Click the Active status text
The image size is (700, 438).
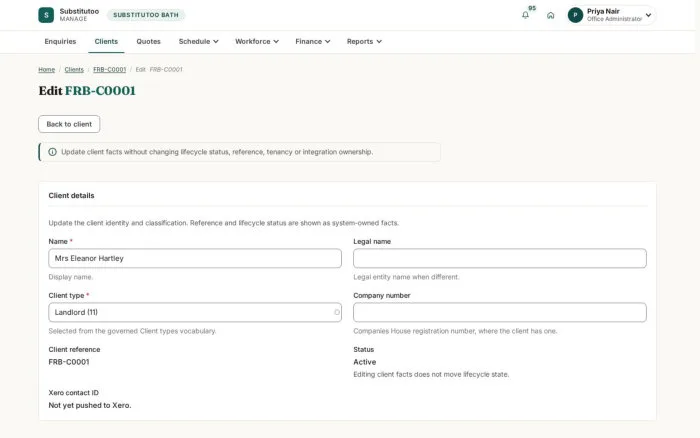tap(365, 362)
